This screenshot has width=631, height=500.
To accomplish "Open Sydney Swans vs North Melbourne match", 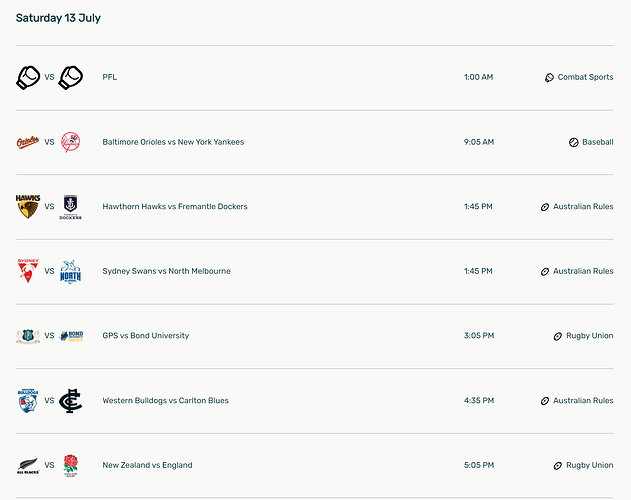I will [x=166, y=271].
